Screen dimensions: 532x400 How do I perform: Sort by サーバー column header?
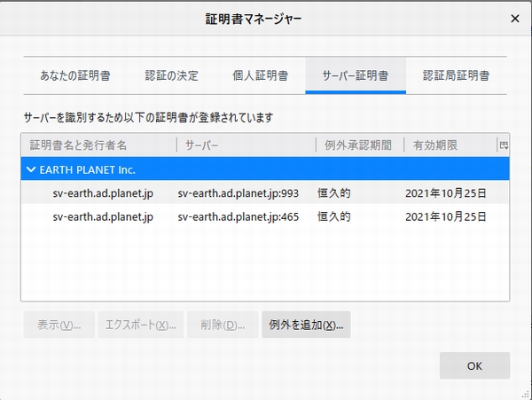[246, 145]
